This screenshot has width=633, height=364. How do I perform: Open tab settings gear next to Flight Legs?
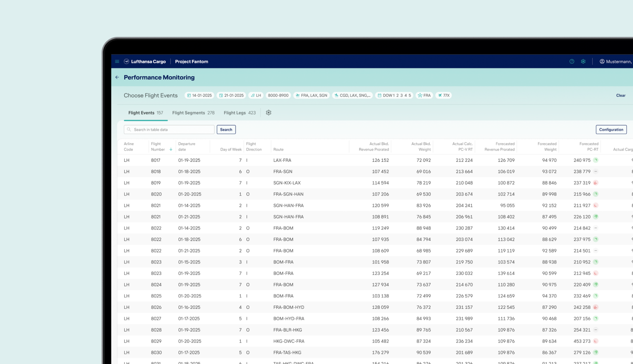tap(269, 113)
